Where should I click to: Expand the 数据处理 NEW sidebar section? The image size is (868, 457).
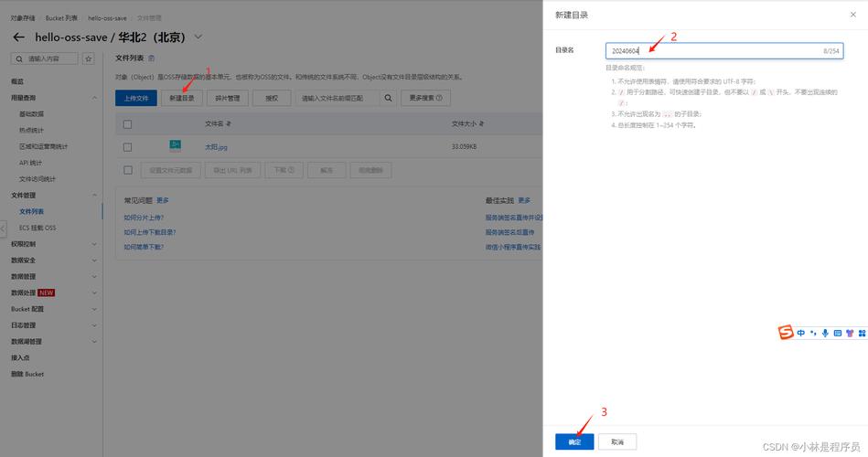click(x=94, y=292)
